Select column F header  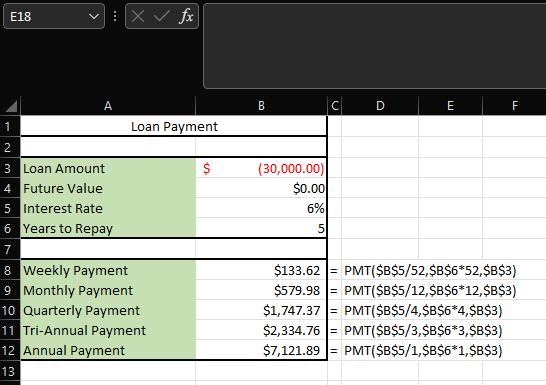[x=514, y=106]
